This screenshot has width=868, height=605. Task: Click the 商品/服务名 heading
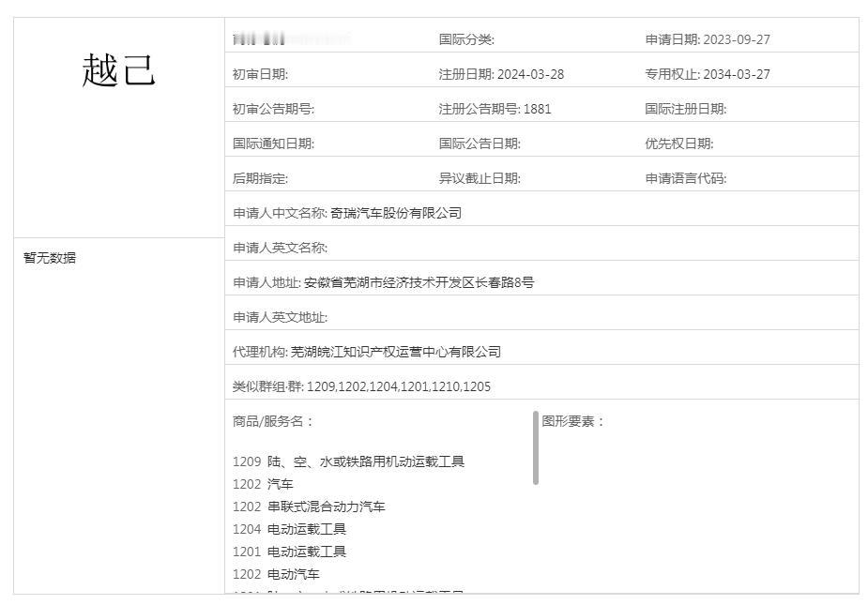click(273, 422)
